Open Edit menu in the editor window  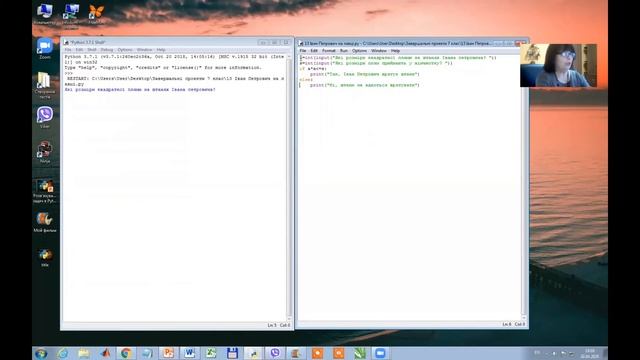(314, 51)
